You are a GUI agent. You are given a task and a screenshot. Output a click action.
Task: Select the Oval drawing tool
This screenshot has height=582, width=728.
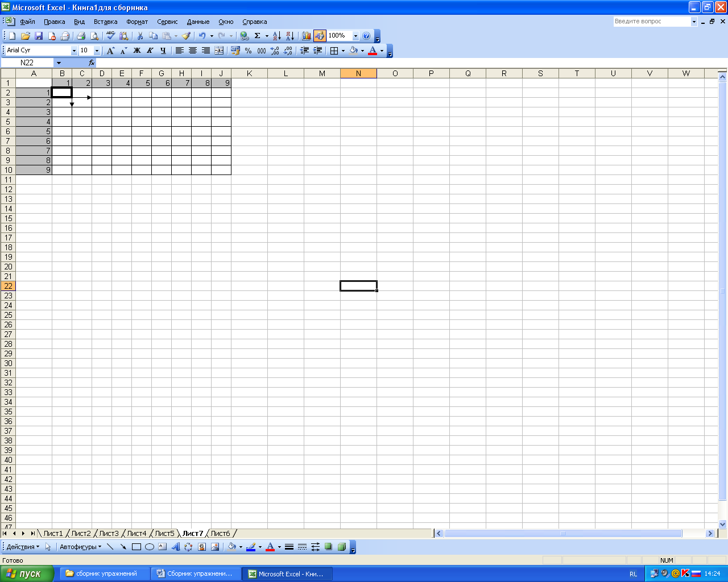150,547
